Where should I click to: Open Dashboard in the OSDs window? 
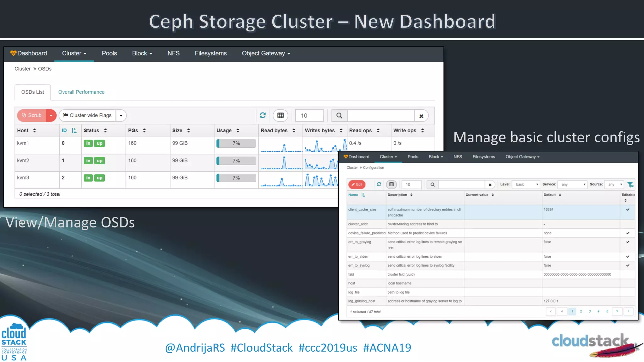29,53
